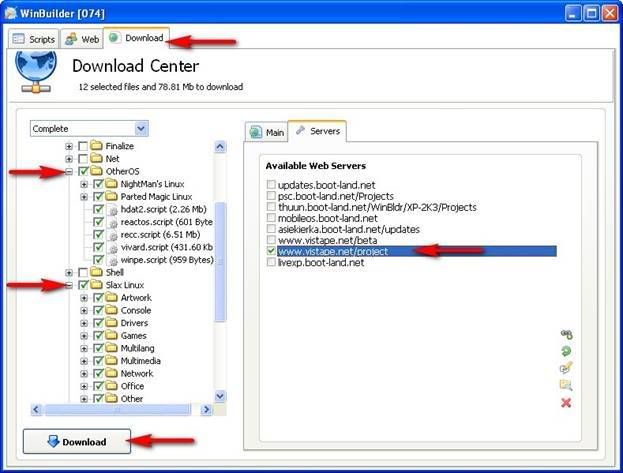The width and height of the screenshot is (623, 473).
Task: Expand the Shell tree node
Action: (69, 273)
